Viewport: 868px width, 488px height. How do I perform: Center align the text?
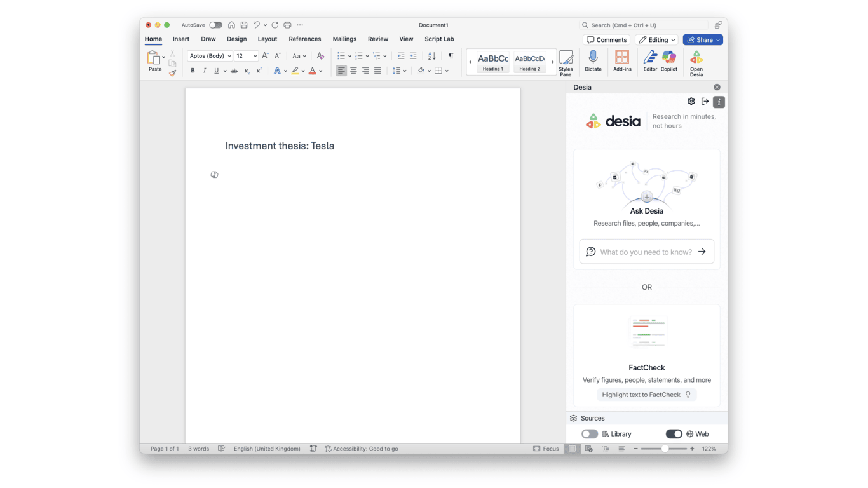coord(353,71)
